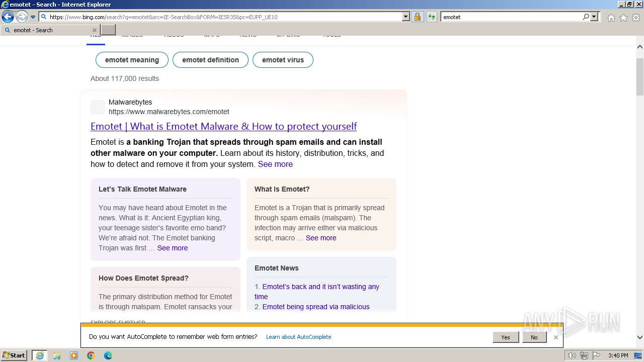Click Yes on the AutoComplete prompt
The image size is (644, 362).
tap(506, 337)
